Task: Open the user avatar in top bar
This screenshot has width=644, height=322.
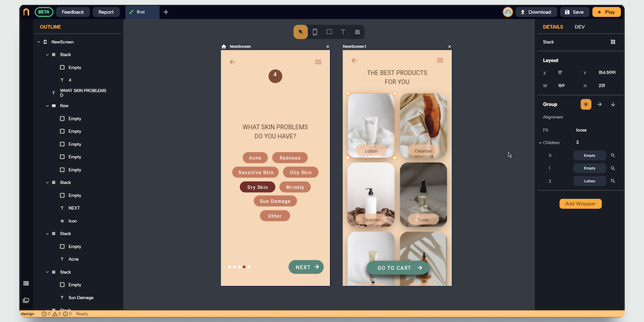Action: [x=508, y=12]
